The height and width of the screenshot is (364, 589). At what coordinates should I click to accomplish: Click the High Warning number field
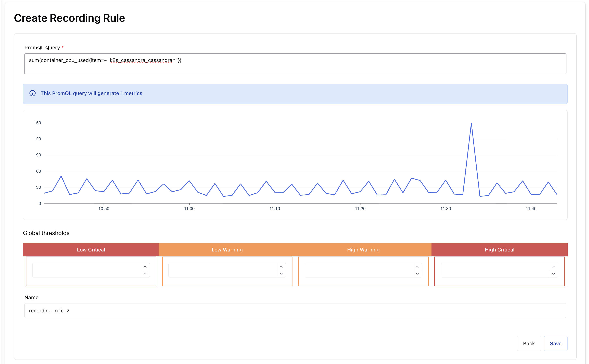(x=359, y=270)
